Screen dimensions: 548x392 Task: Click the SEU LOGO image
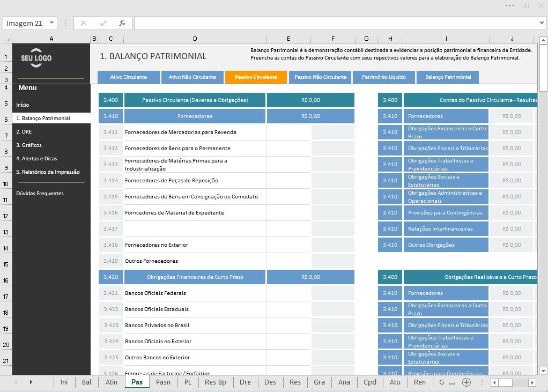tap(36, 58)
